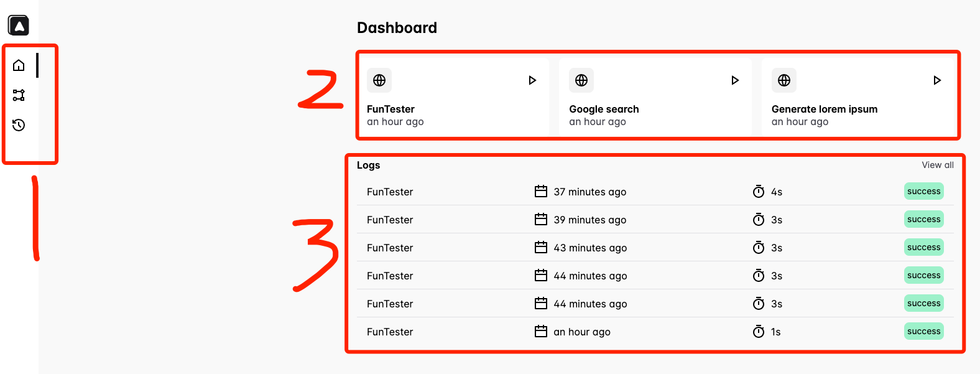Click success badge on the 4s log
Image resolution: width=980 pixels, height=374 pixels.
tap(924, 191)
